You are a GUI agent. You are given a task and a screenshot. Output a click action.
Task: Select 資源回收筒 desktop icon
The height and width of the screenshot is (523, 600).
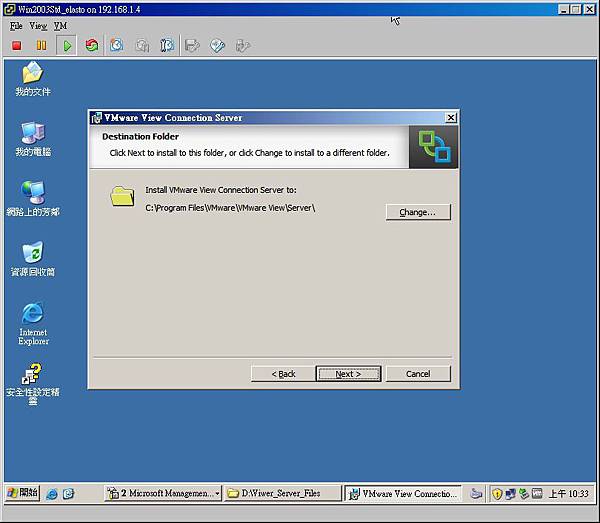point(33,259)
